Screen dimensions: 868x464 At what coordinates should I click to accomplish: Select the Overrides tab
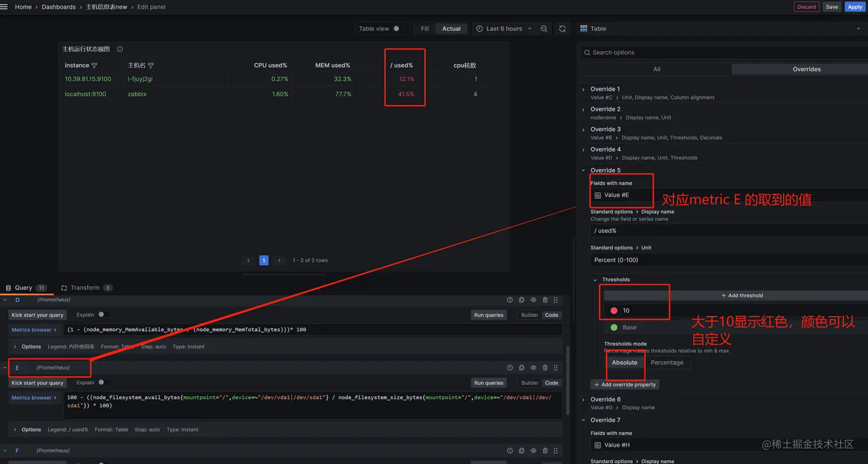click(x=807, y=69)
